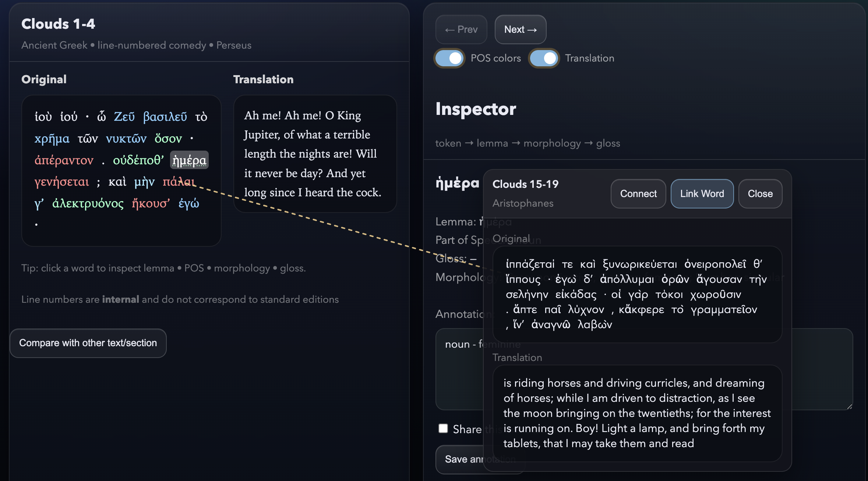Toggle the POS colors switch

(x=449, y=58)
